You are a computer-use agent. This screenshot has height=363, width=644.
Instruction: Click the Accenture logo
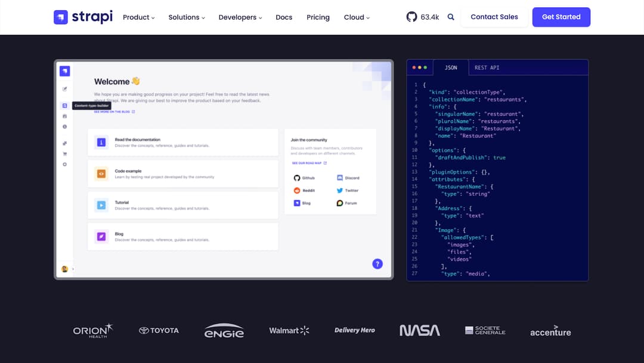point(550,331)
